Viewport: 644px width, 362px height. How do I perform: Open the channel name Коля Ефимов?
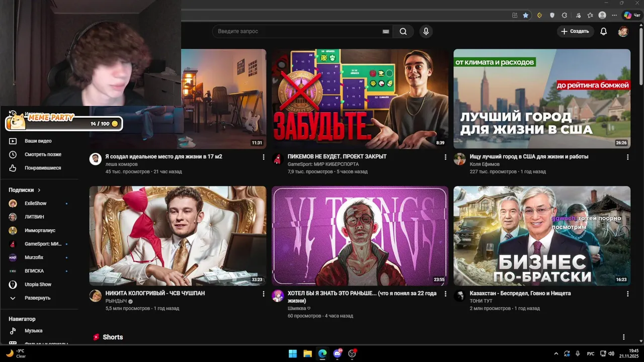coord(485,164)
